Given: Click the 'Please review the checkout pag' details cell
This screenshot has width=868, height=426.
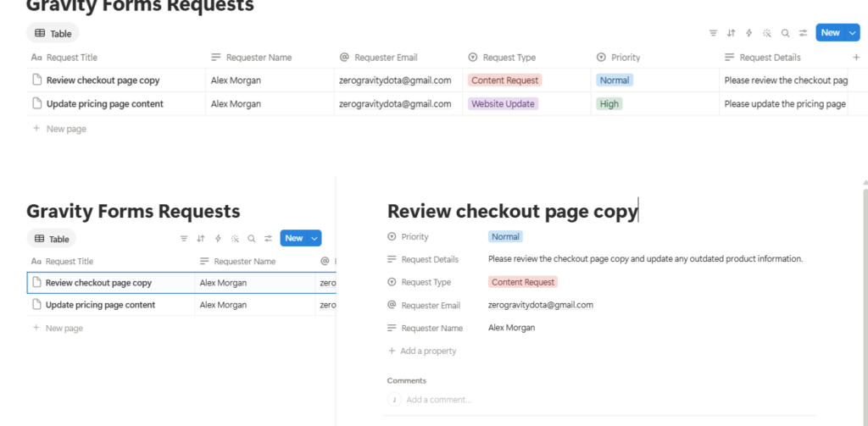Looking at the screenshot, I should pos(786,80).
